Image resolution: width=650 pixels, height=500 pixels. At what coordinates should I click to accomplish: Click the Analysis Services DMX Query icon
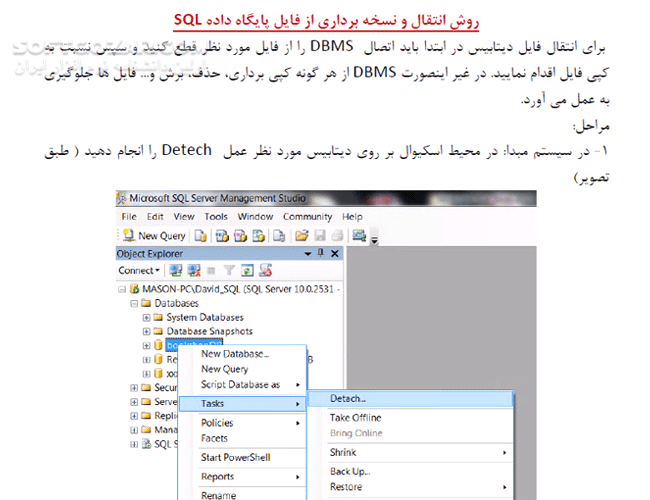tap(240, 236)
